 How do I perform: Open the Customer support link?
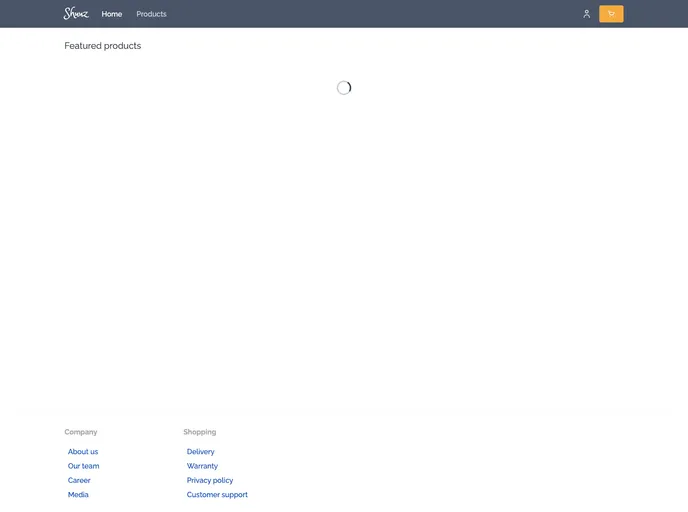click(x=217, y=494)
